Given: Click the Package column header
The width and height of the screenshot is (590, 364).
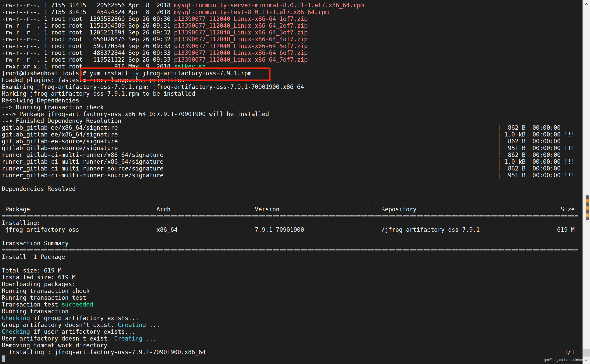Looking at the screenshot, I should point(17,209).
